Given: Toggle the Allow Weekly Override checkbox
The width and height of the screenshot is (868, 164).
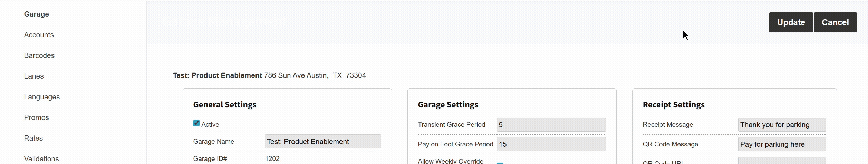Looking at the screenshot, I should [500, 163].
